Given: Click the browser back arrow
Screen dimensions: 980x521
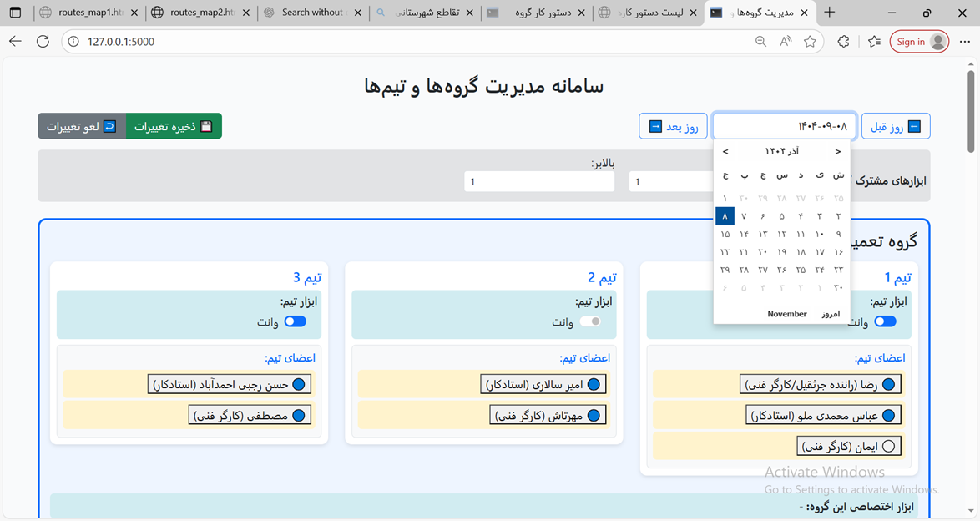Looking at the screenshot, I should (x=16, y=42).
